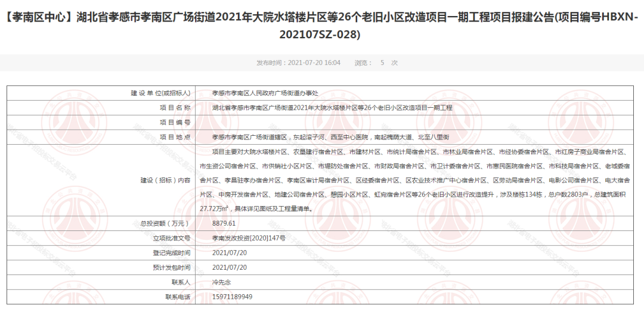Click the 项目编号 label cell
Screen dimensions: 644x312
pyautogui.click(x=175, y=122)
